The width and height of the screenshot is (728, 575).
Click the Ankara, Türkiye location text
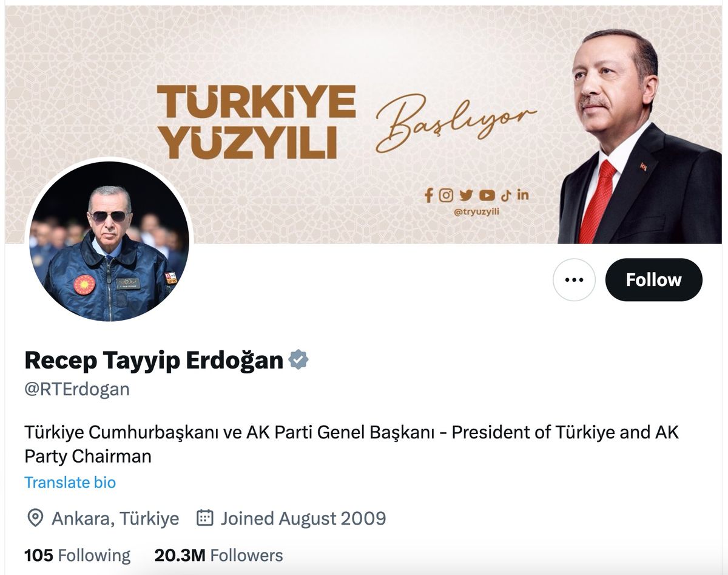[x=115, y=519]
